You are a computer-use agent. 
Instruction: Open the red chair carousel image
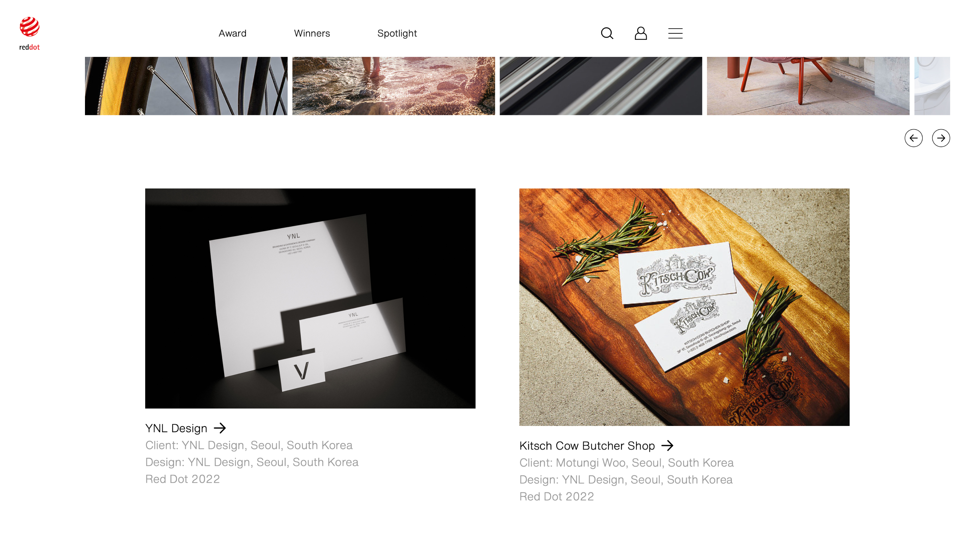pyautogui.click(x=808, y=86)
